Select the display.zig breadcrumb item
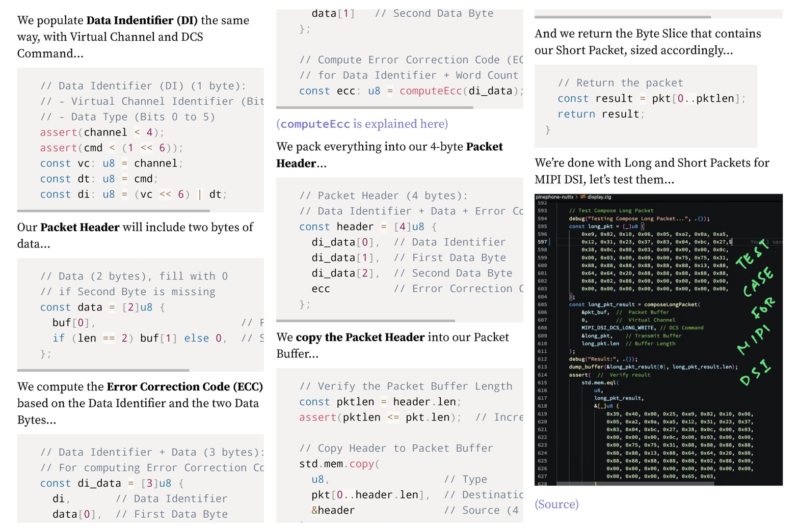 coord(599,197)
